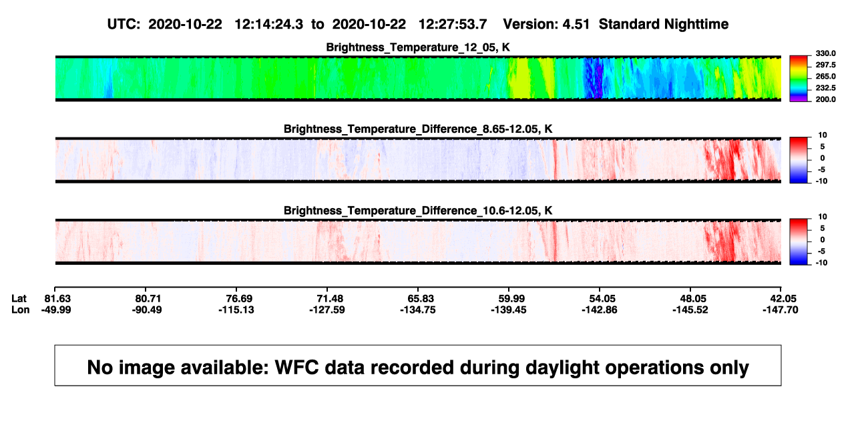Click longitude value -139.45
The width and height of the screenshot is (868, 445).
(x=509, y=309)
